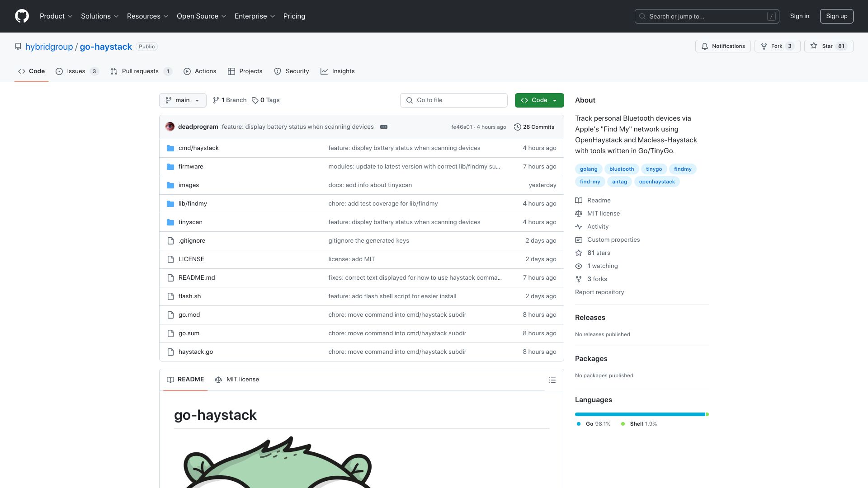This screenshot has width=868, height=488.
Task: Click the golang topic tag
Action: click(589, 169)
